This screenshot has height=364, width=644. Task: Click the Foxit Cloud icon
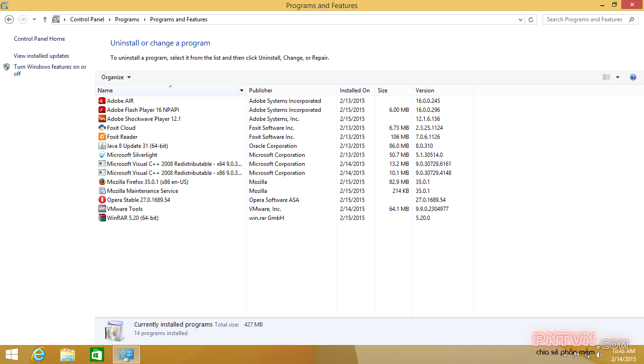point(102,128)
